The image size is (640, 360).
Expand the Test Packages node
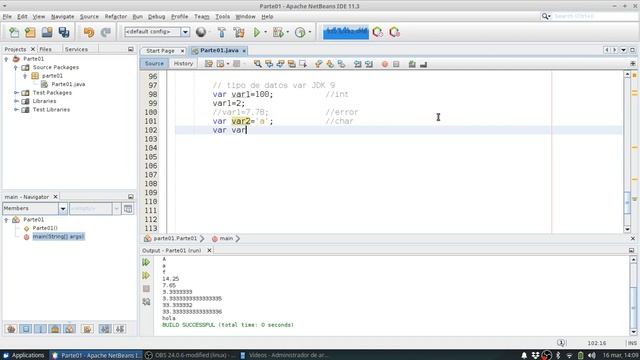point(16,93)
